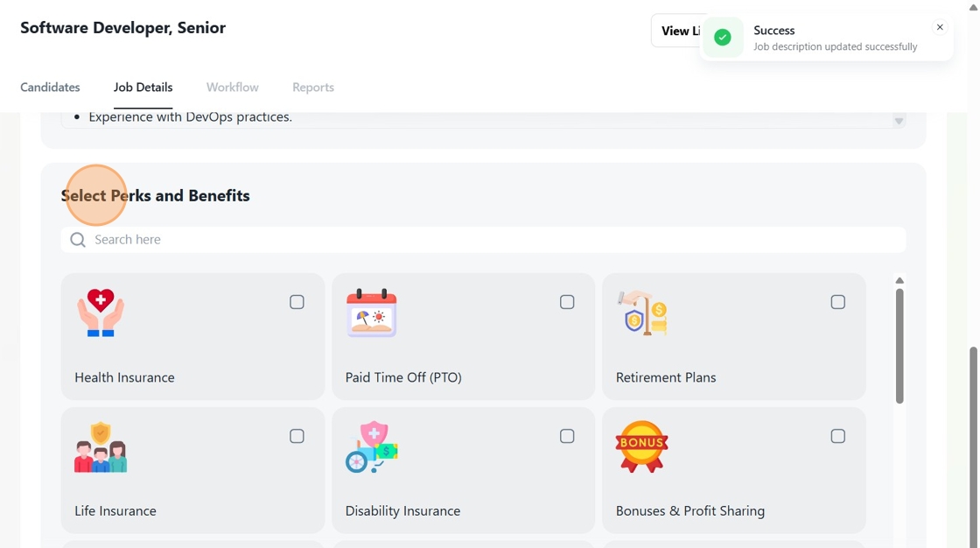
Task: Check the Retirement Plans checkbox
Action: click(x=837, y=302)
